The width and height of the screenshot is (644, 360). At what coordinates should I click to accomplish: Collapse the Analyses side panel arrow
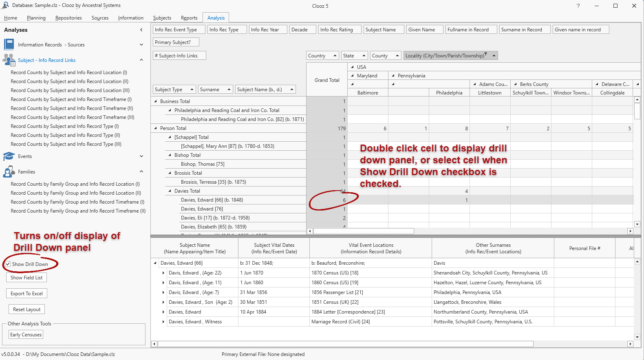tap(141, 30)
